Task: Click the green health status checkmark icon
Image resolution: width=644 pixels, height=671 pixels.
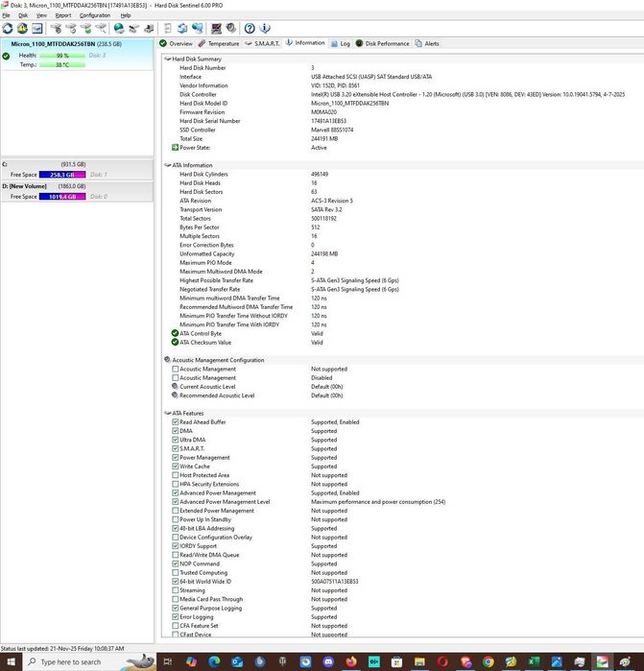Action: pyautogui.click(x=6, y=56)
